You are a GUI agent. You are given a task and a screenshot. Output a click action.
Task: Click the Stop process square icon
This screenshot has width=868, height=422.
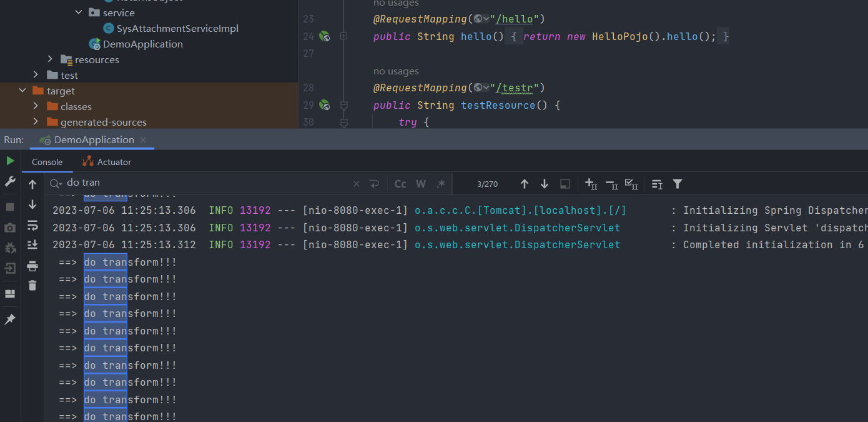coord(10,207)
